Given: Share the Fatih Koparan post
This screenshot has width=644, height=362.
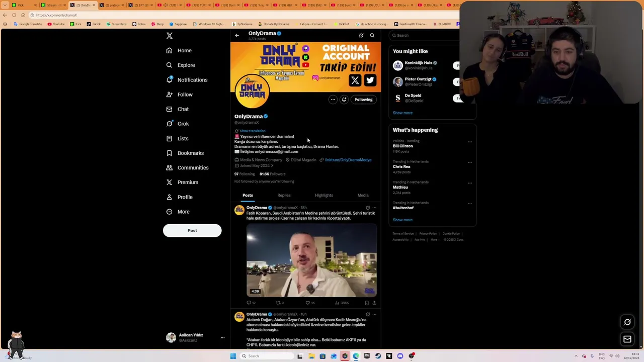Looking at the screenshot, I should pos(374,303).
